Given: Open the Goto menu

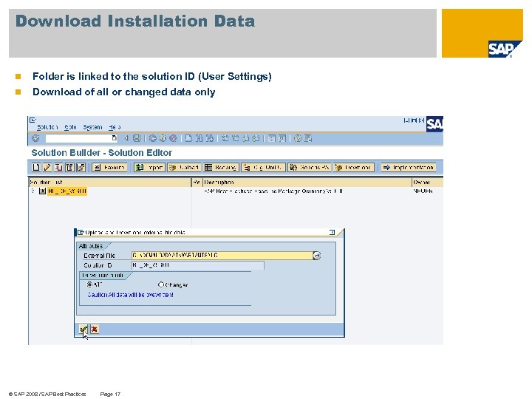Looking at the screenshot, I should pos(70,127).
